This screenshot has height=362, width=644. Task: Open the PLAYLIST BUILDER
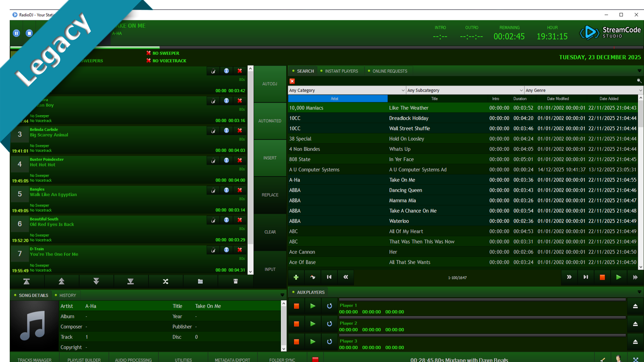click(x=84, y=360)
